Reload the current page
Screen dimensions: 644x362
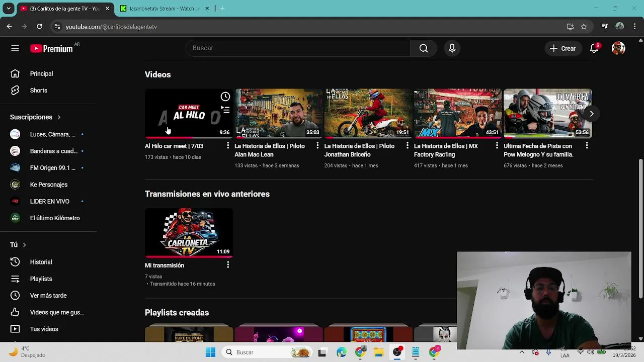[40, 27]
